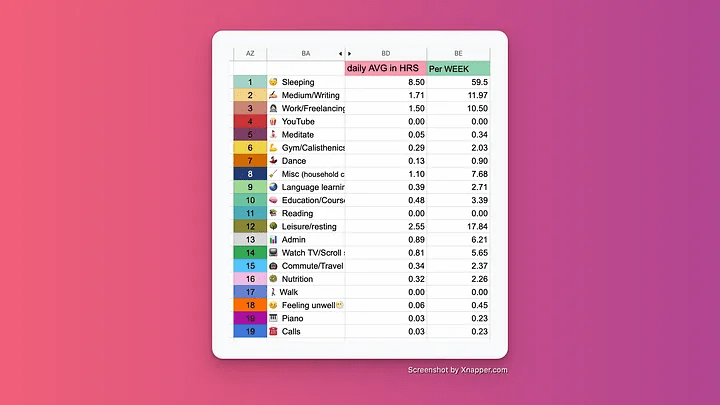
Task: Select the flexed arm Gym icon
Action: (273, 147)
